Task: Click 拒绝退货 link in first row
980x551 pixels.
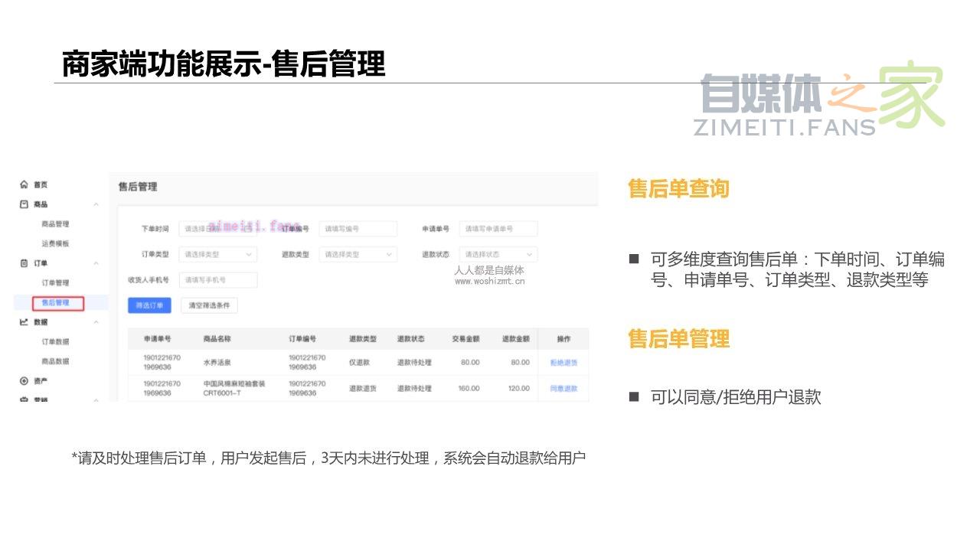Action: pos(563,363)
